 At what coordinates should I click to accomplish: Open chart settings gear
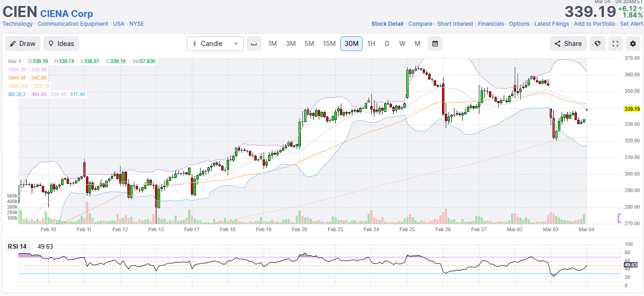coord(633,44)
